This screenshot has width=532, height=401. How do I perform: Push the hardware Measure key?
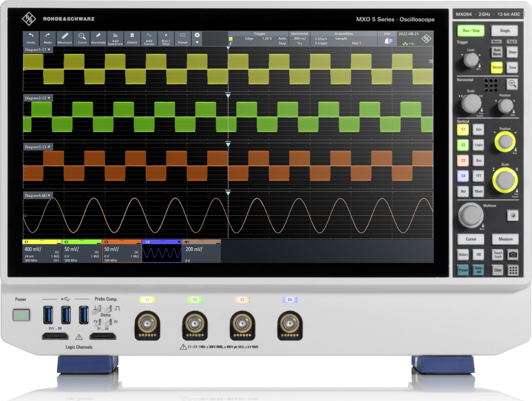click(x=505, y=239)
